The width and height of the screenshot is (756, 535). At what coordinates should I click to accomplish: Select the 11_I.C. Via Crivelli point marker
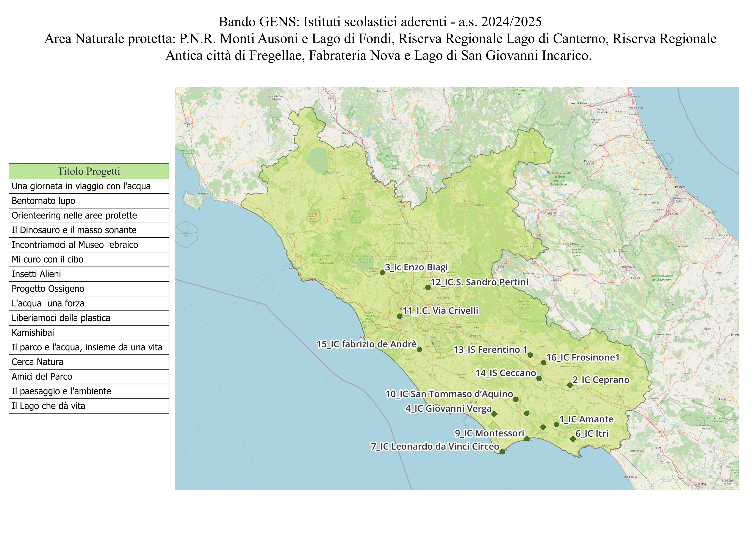tap(399, 316)
